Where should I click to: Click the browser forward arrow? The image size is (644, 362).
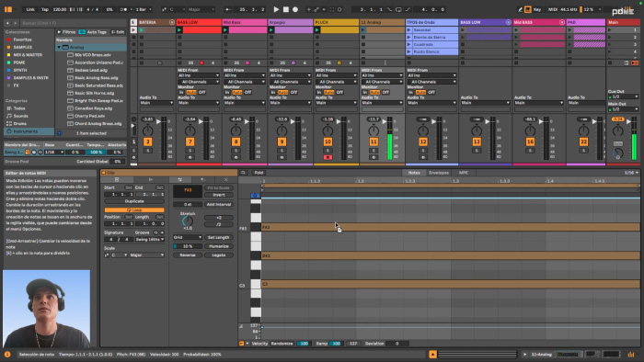point(16,23)
